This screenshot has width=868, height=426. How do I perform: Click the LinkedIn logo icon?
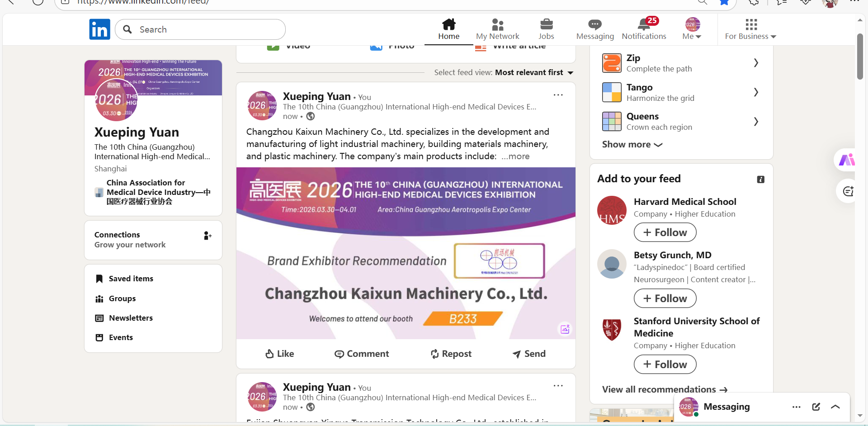click(99, 29)
